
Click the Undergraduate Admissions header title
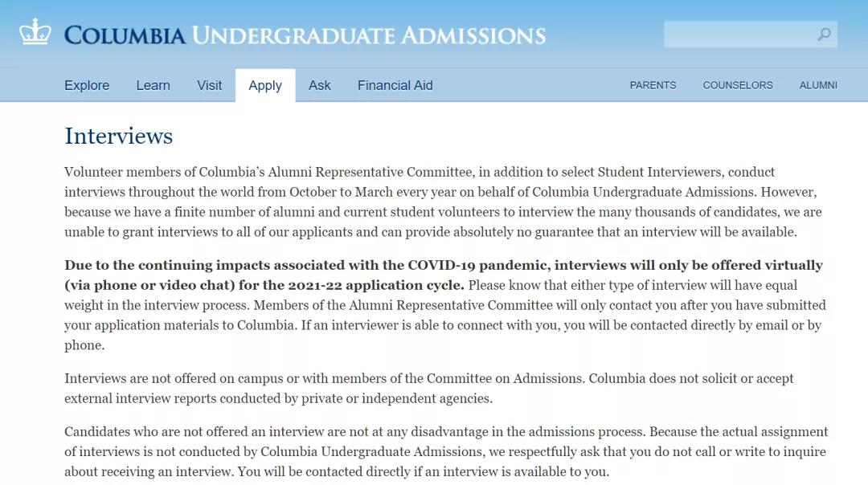pos(369,35)
